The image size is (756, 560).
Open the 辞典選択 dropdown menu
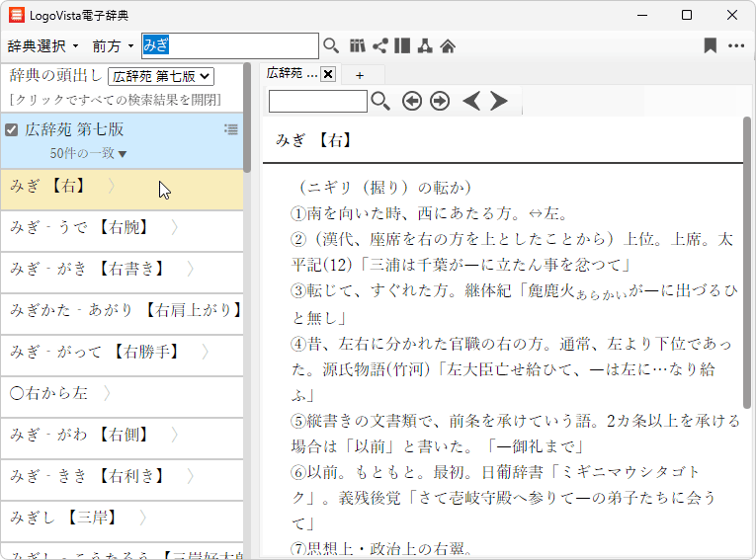(x=43, y=45)
